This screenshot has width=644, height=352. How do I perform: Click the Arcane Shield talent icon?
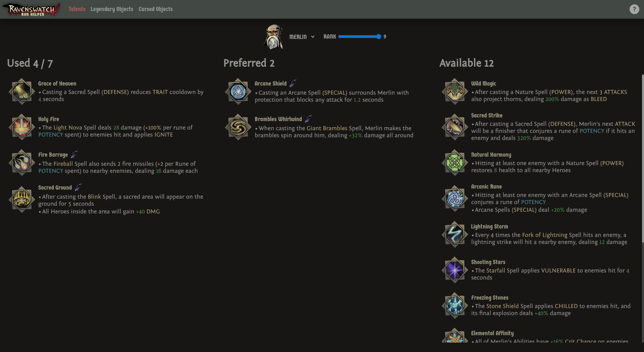(x=238, y=91)
